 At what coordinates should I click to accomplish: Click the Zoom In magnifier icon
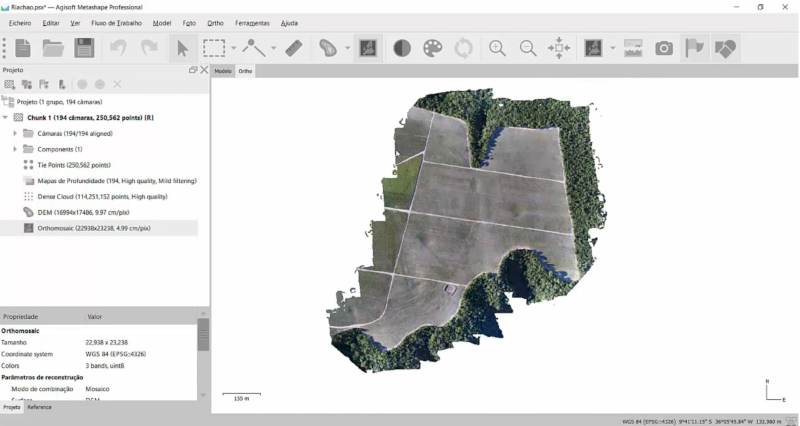point(497,48)
